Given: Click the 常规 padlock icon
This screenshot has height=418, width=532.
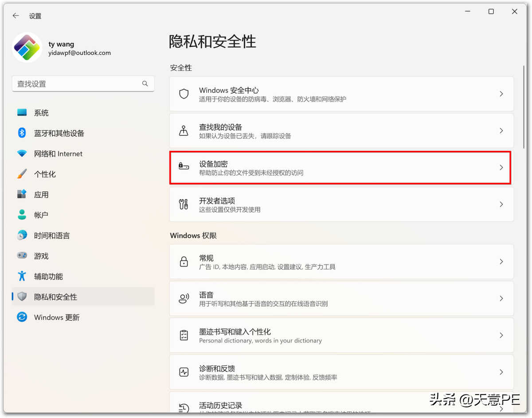Looking at the screenshot, I should point(184,261).
